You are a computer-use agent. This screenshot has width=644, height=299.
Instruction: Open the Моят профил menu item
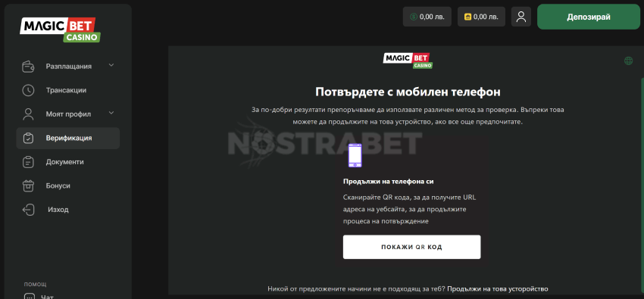68,114
